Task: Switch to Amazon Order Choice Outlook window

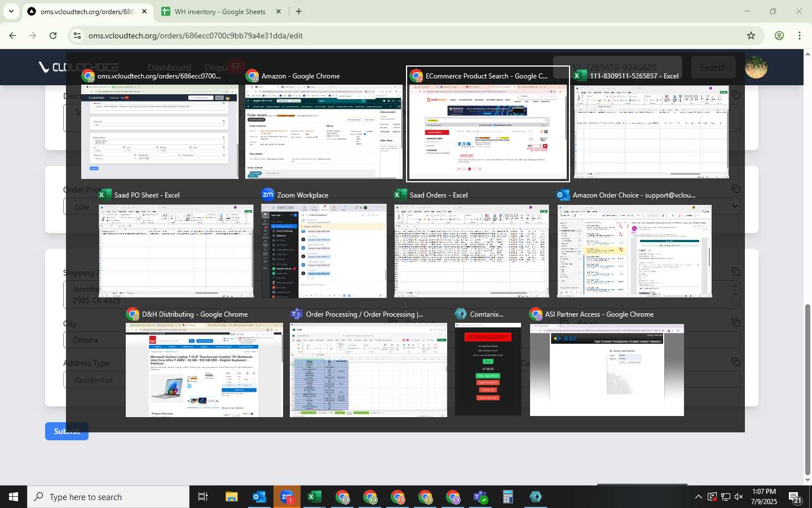Action: [634, 251]
